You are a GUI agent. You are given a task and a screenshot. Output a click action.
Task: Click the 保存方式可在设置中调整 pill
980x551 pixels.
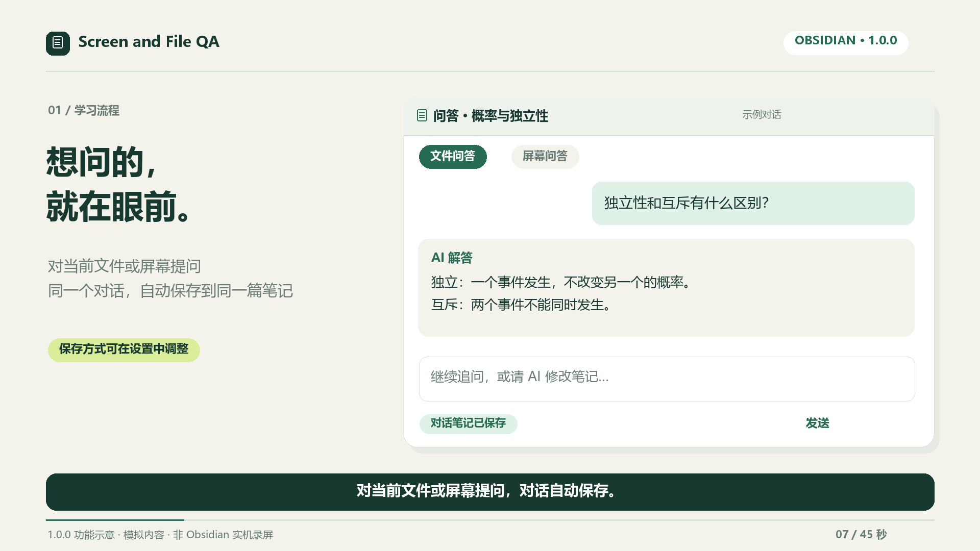[124, 349]
